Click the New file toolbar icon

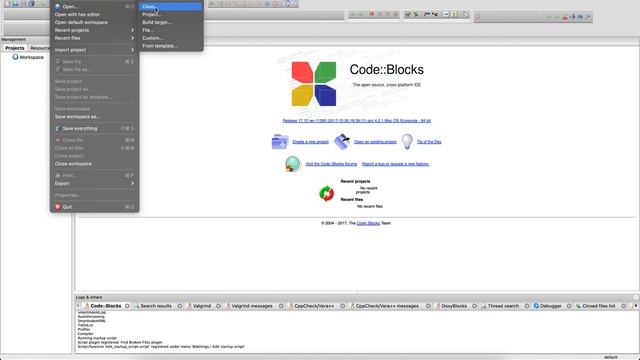click(7, 4)
